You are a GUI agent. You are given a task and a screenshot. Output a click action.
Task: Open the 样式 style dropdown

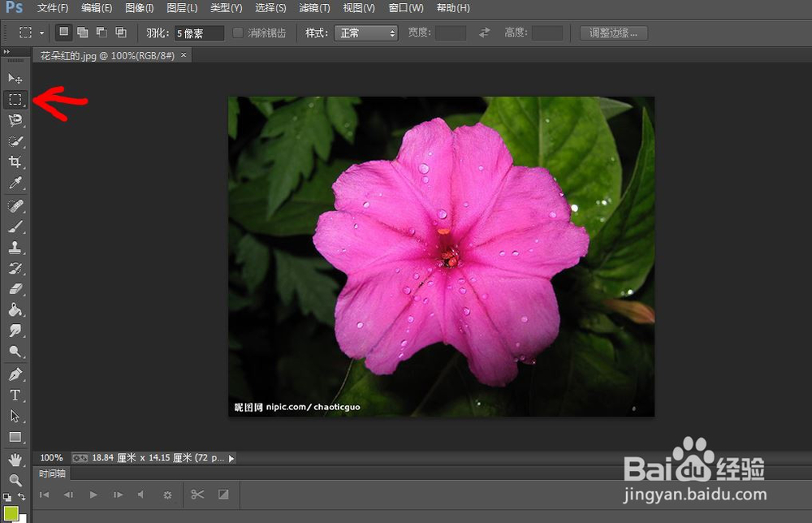click(366, 33)
